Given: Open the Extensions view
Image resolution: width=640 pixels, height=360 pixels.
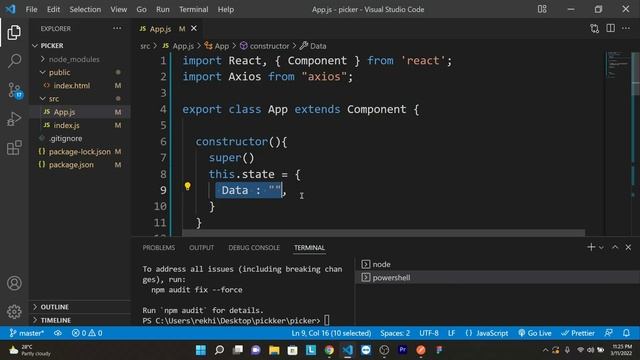Looking at the screenshot, I should click(x=14, y=148).
